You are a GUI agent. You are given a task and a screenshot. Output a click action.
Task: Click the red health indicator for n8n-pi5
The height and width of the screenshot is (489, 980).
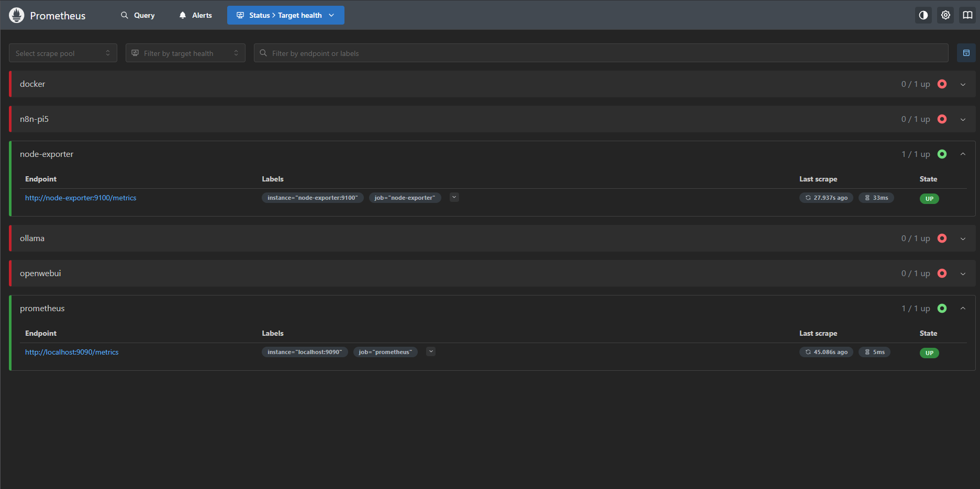pyautogui.click(x=942, y=119)
